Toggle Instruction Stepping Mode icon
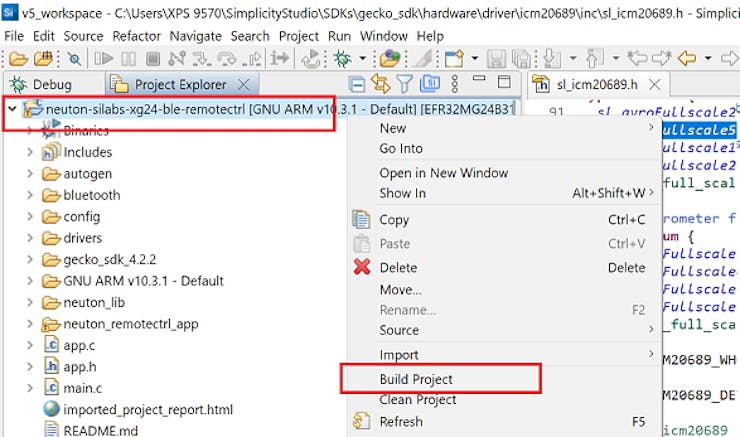 [x=280, y=59]
